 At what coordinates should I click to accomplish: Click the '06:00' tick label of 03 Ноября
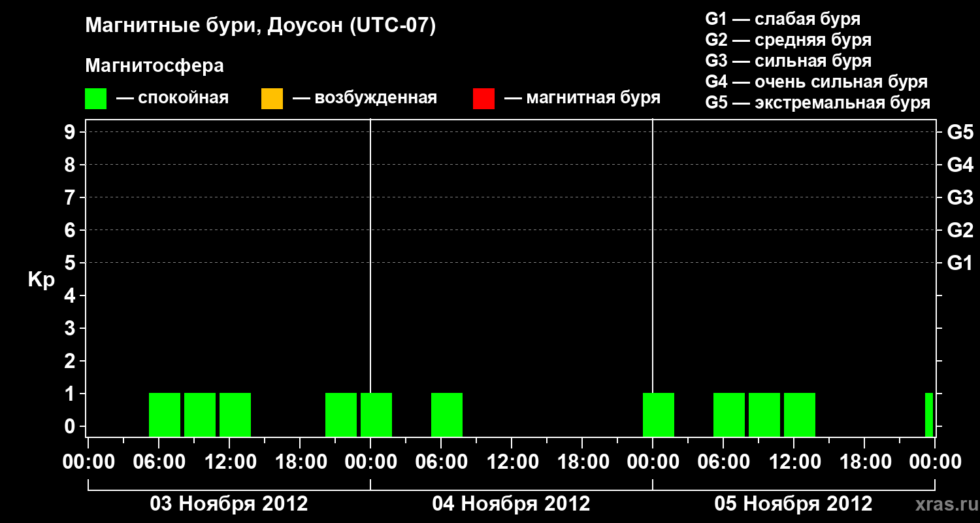pos(158,462)
